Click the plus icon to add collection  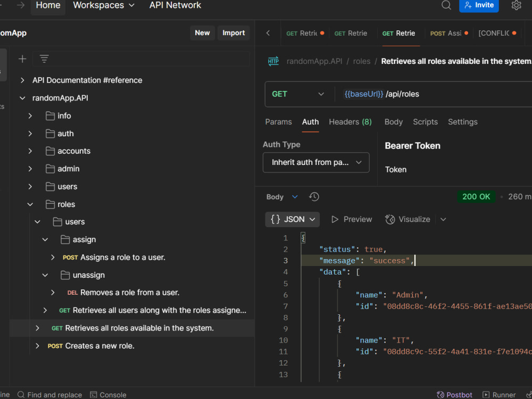(22, 59)
